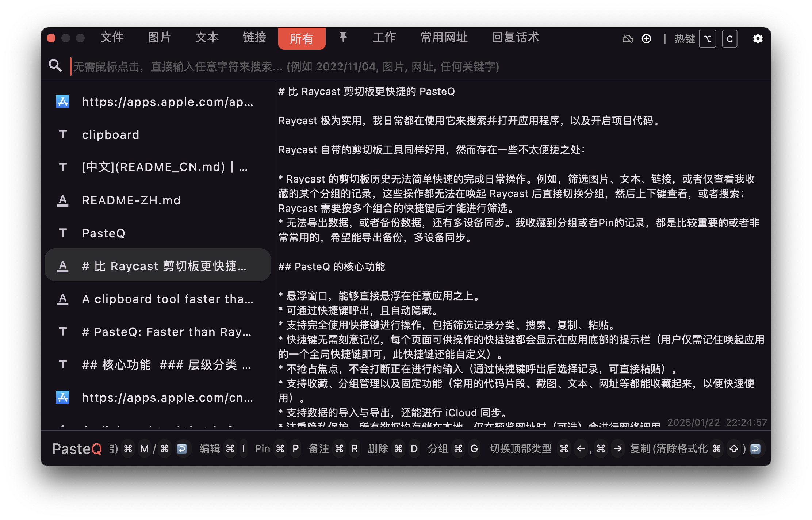This screenshot has height=520, width=812.
Task: Click the '## PasteQ 的核心功能' preview line
Action: pyautogui.click(x=332, y=267)
